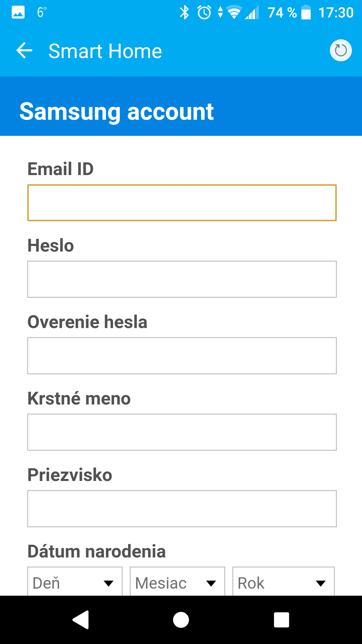Select the Priezvisko input field
The width and height of the screenshot is (362, 644).
[182, 508]
